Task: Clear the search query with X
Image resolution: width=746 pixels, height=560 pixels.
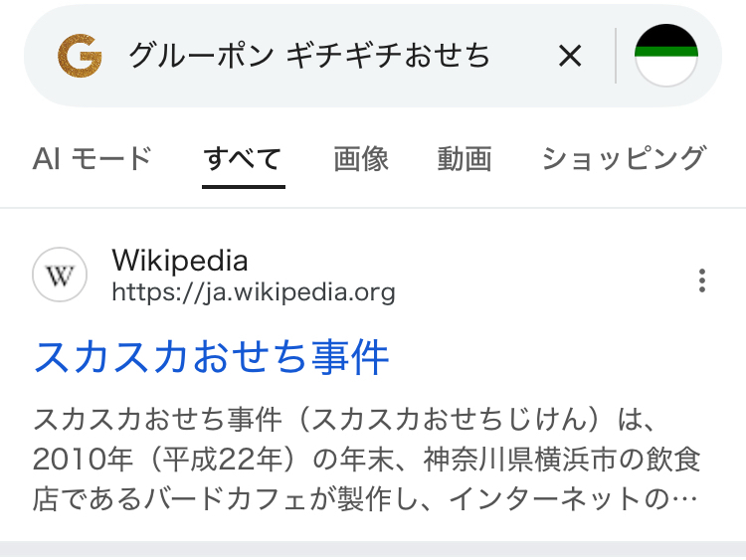Action: (569, 57)
